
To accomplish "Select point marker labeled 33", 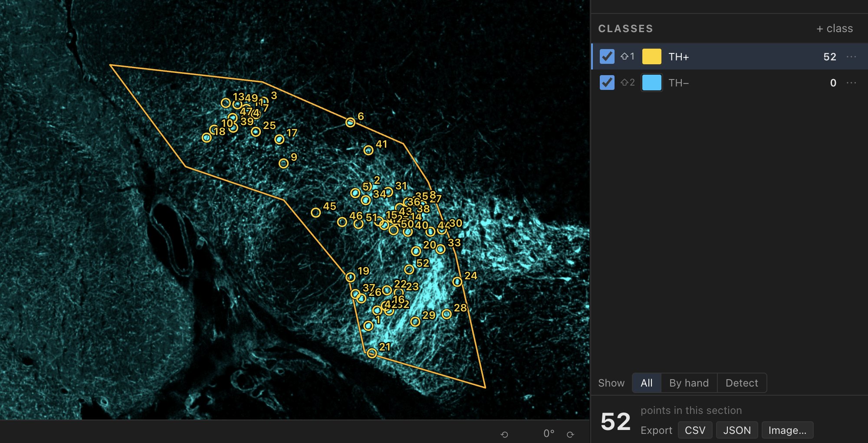I will (x=441, y=249).
